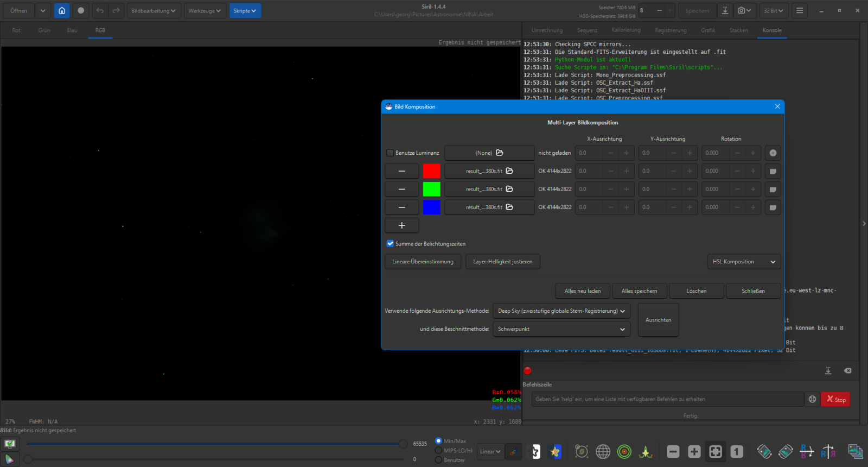Click the folder icon on the red layer file button
Screen dimensions: 868x467
pyautogui.click(x=509, y=171)
